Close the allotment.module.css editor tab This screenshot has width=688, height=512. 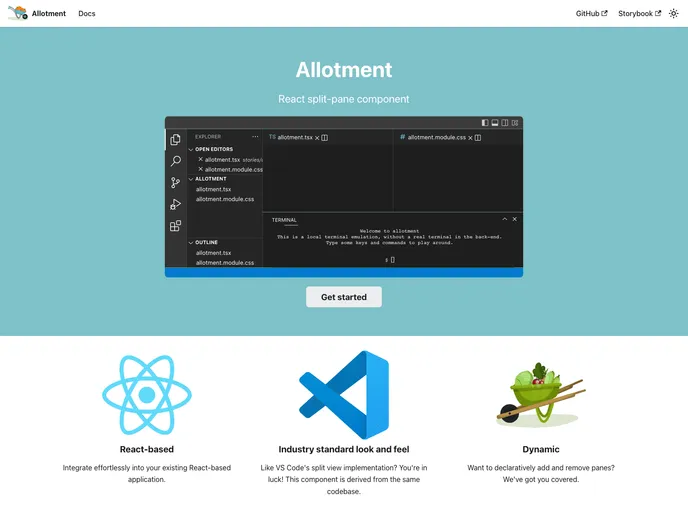470,138
